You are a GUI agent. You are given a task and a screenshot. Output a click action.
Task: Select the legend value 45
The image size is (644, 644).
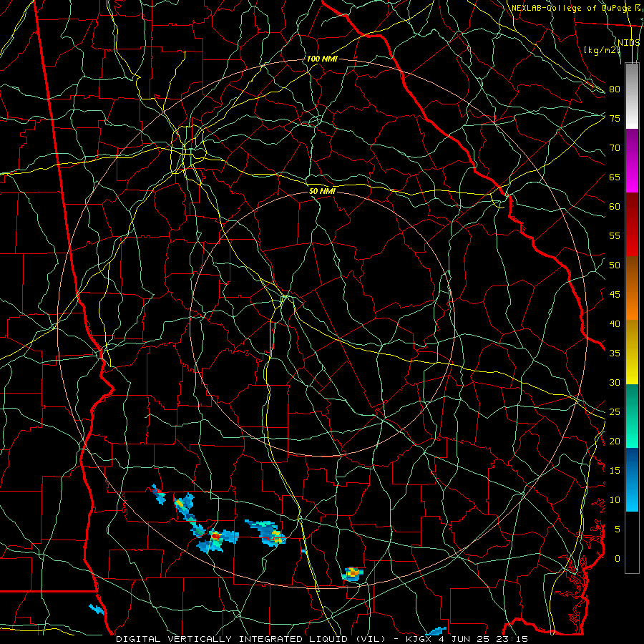point(615,295)
